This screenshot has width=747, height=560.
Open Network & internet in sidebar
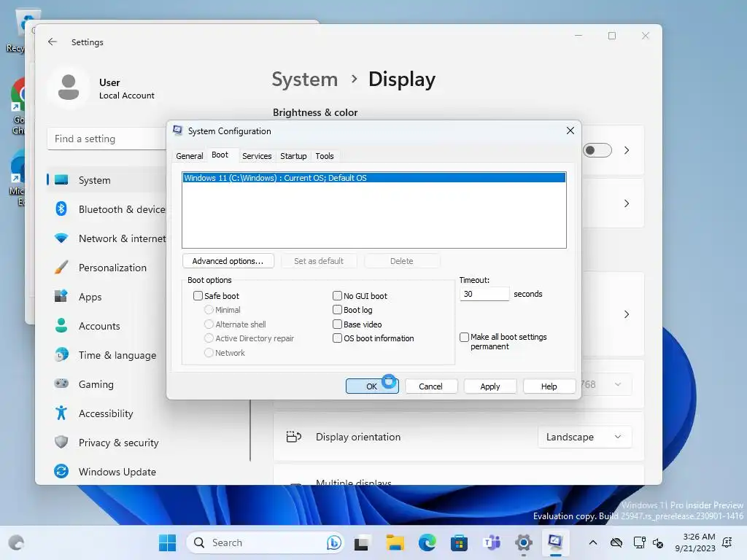(107, 238)
